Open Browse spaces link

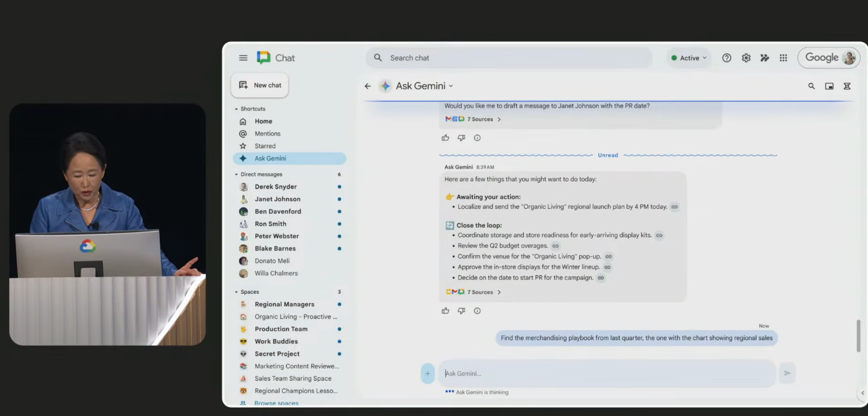(x=276, y=403)
